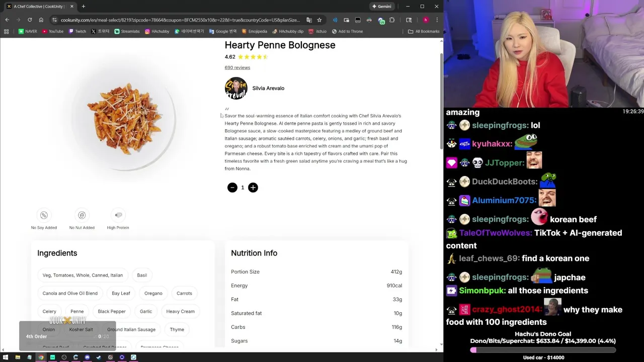This screenshot has height=362, width=644.
Task: Expand the All Bookmarks folder
Action: (x=424, y=31)
